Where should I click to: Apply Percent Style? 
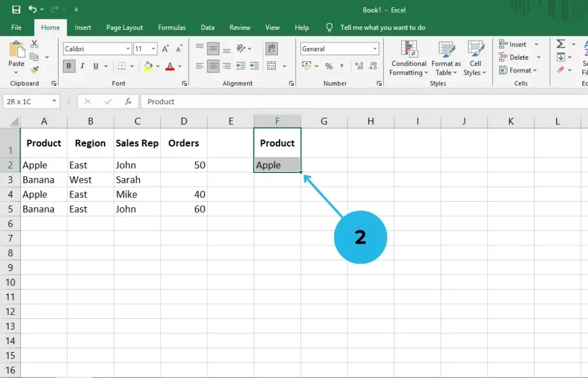(329, 66)
